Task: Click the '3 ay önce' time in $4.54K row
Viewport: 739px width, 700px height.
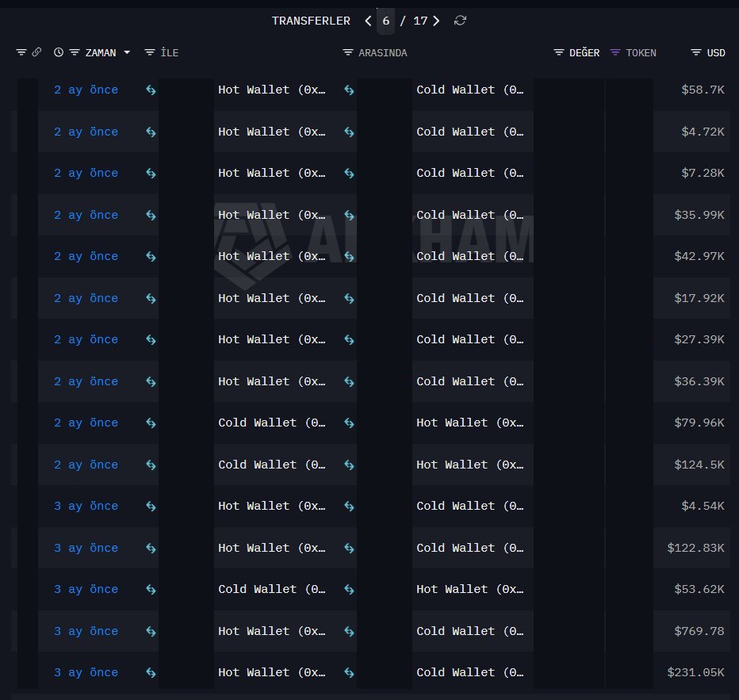Action: [86, 507]
